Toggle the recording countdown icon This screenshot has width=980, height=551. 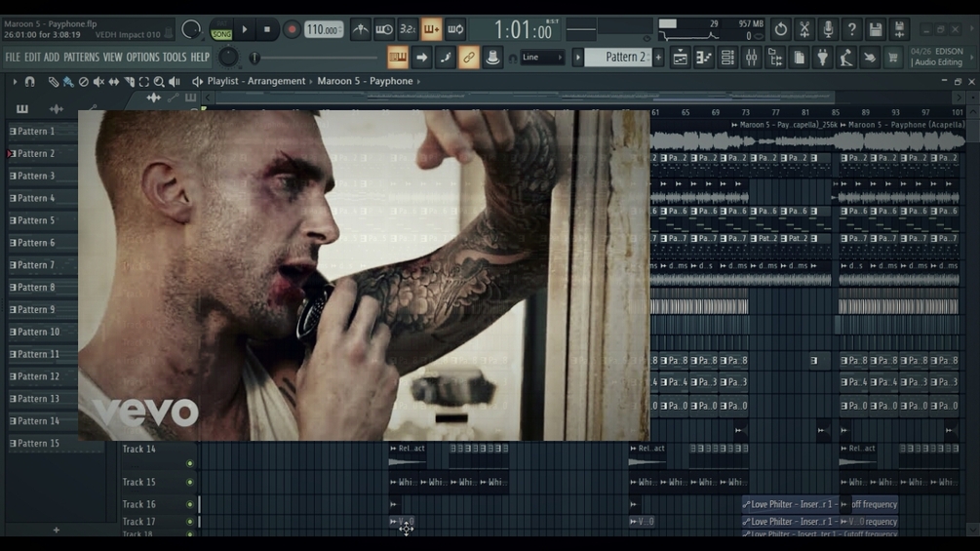coord(408,29)
